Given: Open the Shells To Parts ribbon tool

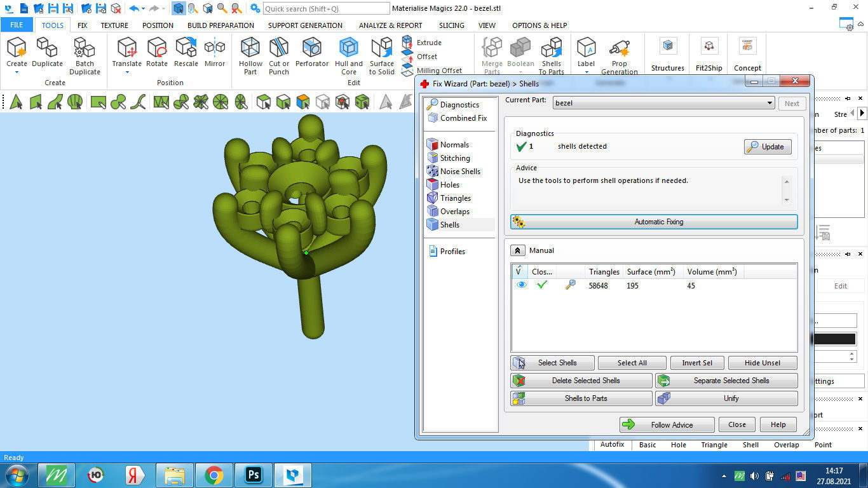Looking at the screenshot, I should pos(552,56).
